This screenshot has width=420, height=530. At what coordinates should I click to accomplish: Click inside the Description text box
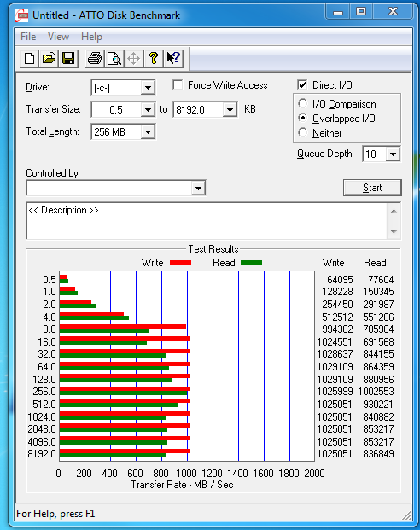207,221
